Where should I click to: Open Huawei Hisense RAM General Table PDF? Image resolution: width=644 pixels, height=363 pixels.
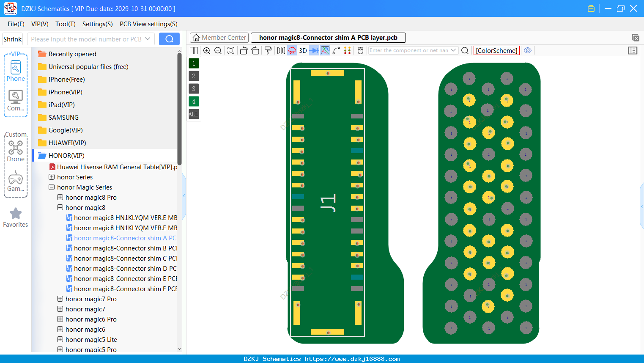[116, 167]
